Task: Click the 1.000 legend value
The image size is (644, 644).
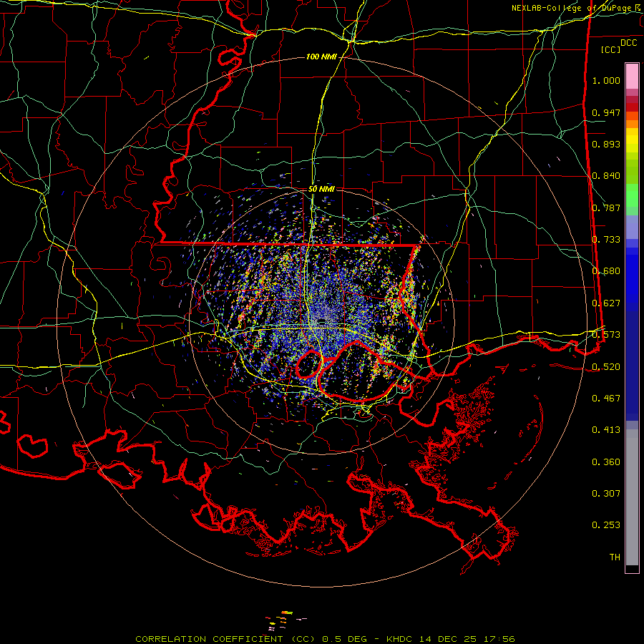Action: pyautogui.click(x=606, y=80)
